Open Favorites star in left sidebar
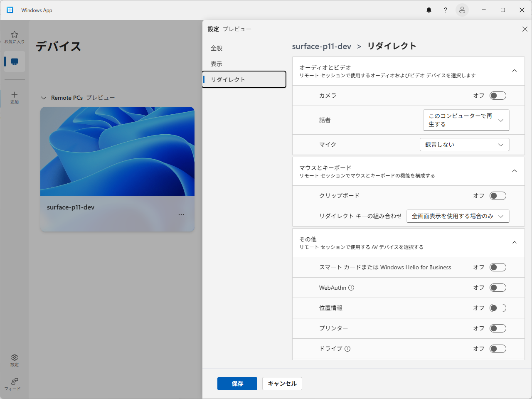 coord(15,37)
